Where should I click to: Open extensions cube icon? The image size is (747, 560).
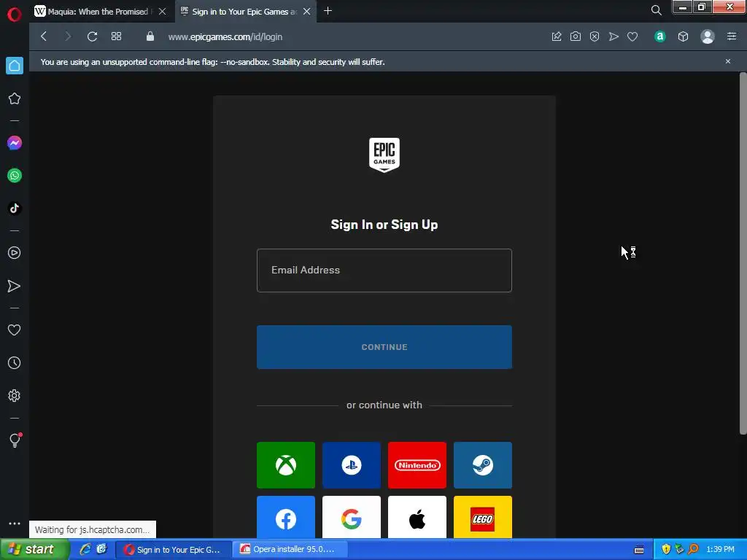click(x=683, y=36)
